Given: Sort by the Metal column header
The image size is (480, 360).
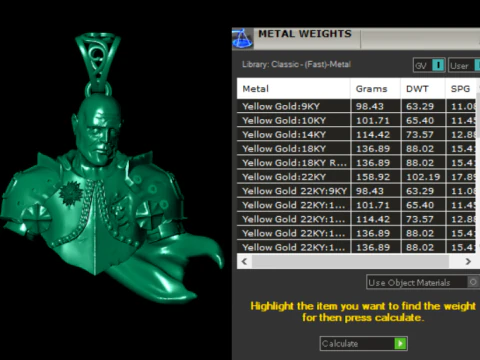Looking at the screenshot, I should 293,89.
